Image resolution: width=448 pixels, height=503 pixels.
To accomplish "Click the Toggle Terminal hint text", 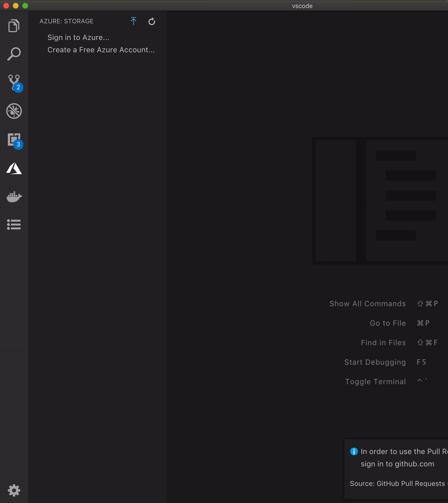I will click(x=375, y=382).
